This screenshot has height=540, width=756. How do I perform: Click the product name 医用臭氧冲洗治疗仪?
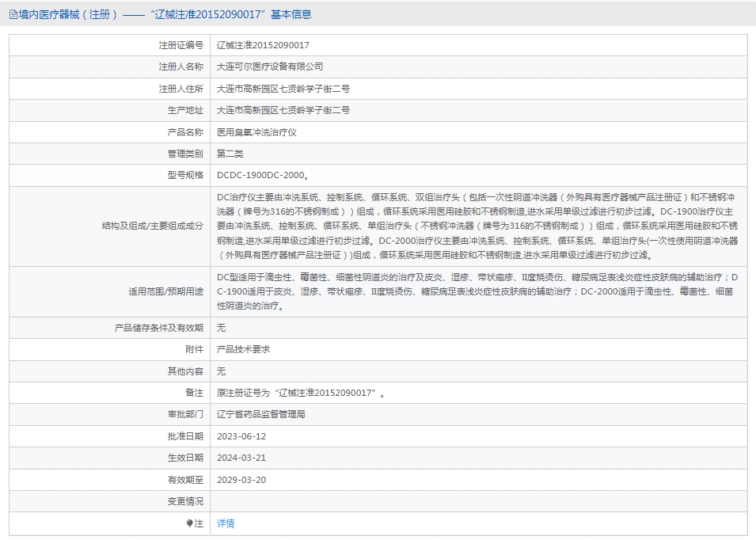click(x=256, y=132)
